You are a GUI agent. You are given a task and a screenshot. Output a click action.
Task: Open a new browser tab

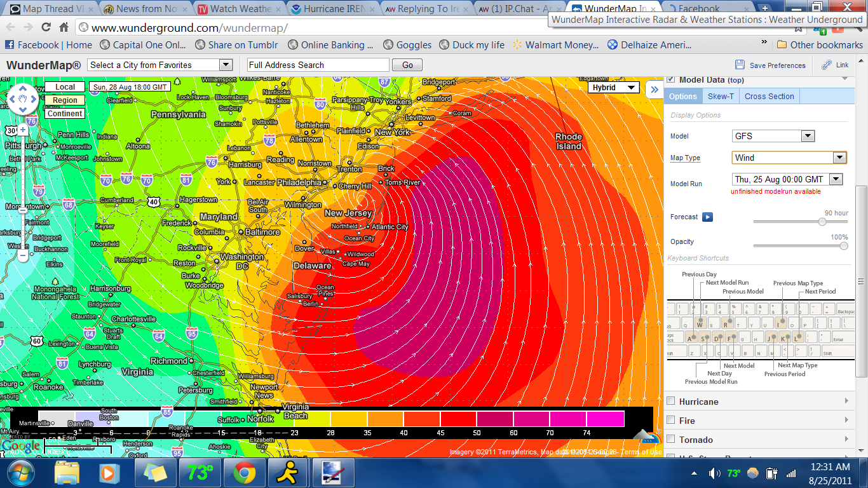pyautogui.click(x=765, y=8)
